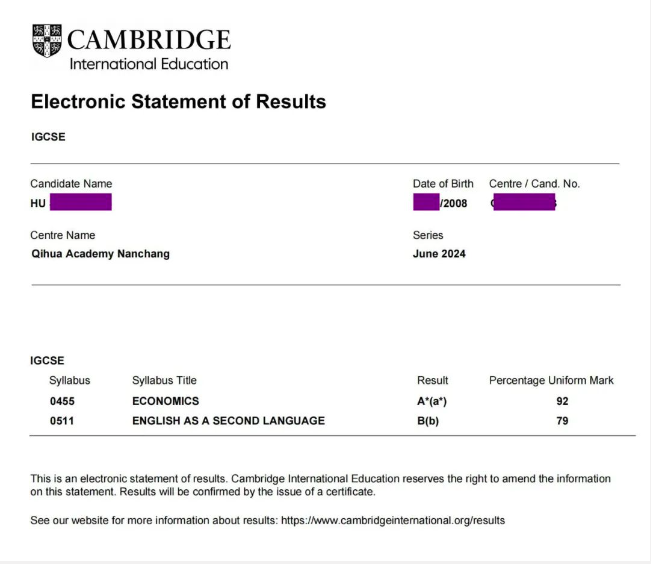The height and width of the screenshot is (564, 651).
Task: Click the "Percentage Uniform Mark" column header
Action: [551, 380]
